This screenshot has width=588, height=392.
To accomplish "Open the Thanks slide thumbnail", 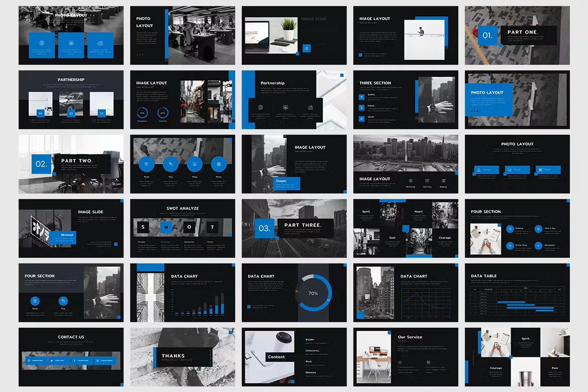I will [x=182, y=357].
